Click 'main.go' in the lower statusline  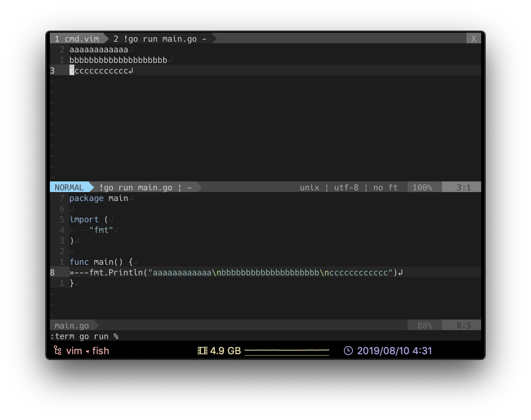click(x=72, y=325)
